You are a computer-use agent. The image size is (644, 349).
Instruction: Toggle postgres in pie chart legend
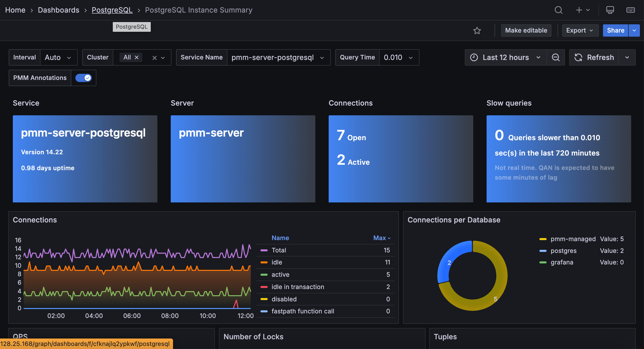[x=563, y=251]
